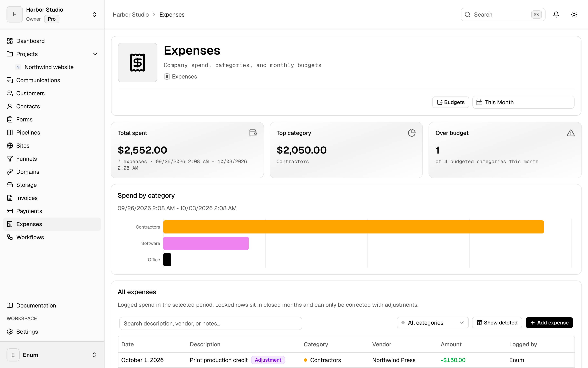Click the Over budget warning triangle icon
The width and height of the screenshot is (588, 368).
point(571,133)
